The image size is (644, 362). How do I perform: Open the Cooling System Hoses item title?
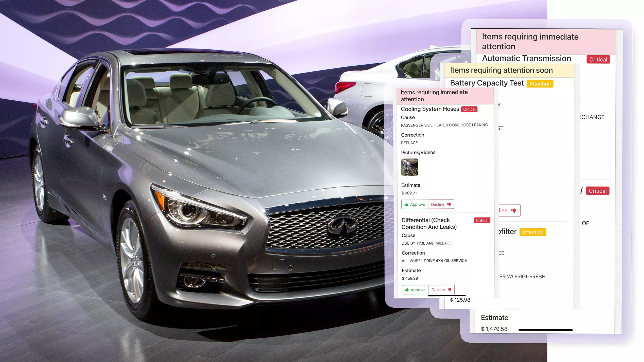[430, 109]
